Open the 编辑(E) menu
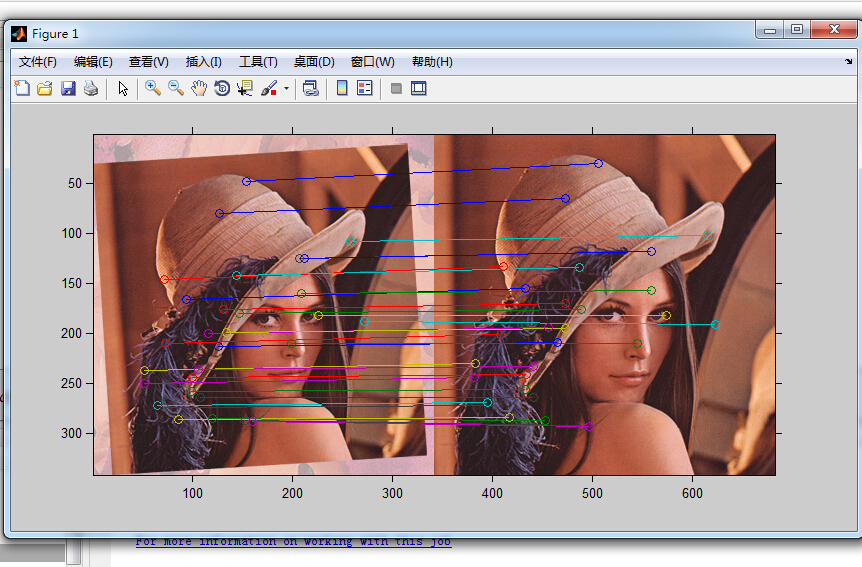Viewport: 862px width, 567px height. [x=93, y=62]
